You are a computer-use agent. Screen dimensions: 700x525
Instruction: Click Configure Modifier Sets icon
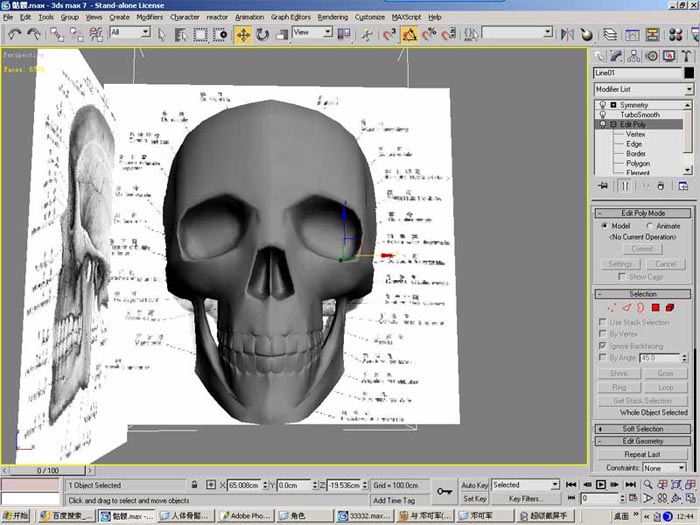point(683,186)
